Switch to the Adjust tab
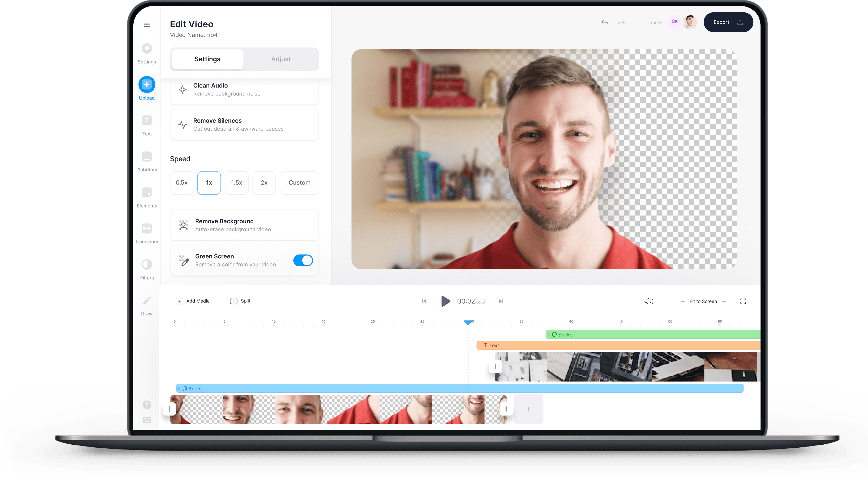 (281, 58)
